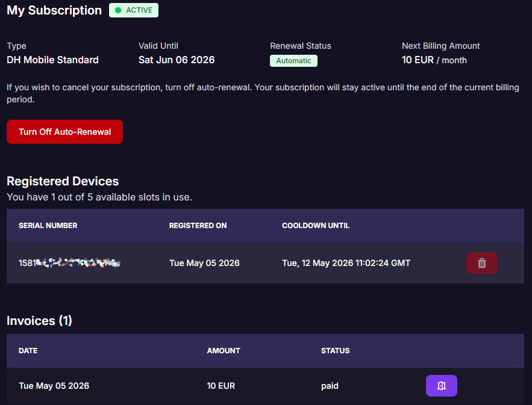The height and width of the screenshot is (405, 532).
Task: Select the COOLDOWN UNTIL column header
Action: coord(316,226)
